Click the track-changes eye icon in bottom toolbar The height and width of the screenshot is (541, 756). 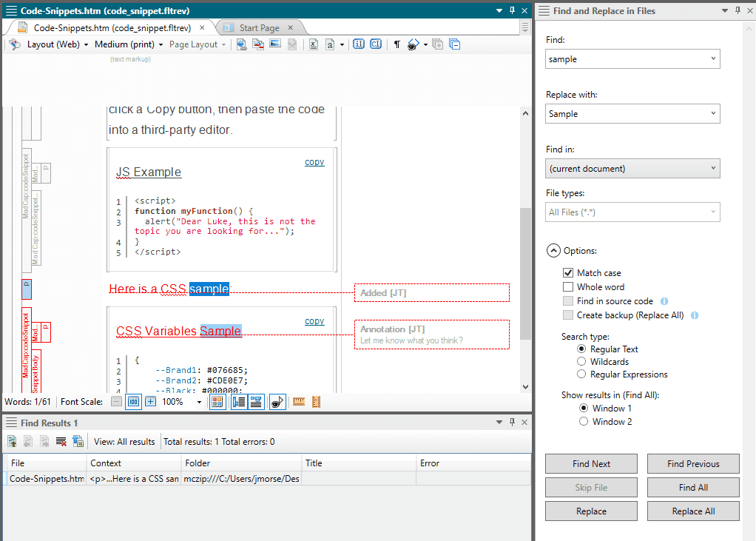[x=277, y=402]
